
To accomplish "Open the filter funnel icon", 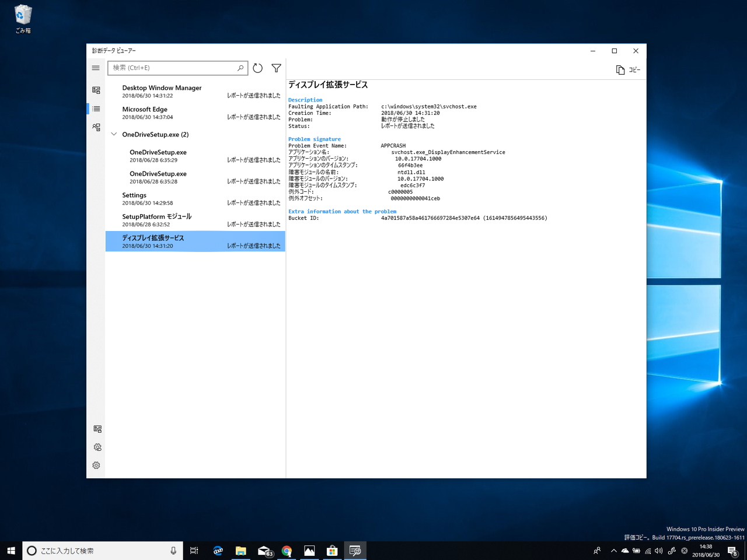I will point(277,68).
